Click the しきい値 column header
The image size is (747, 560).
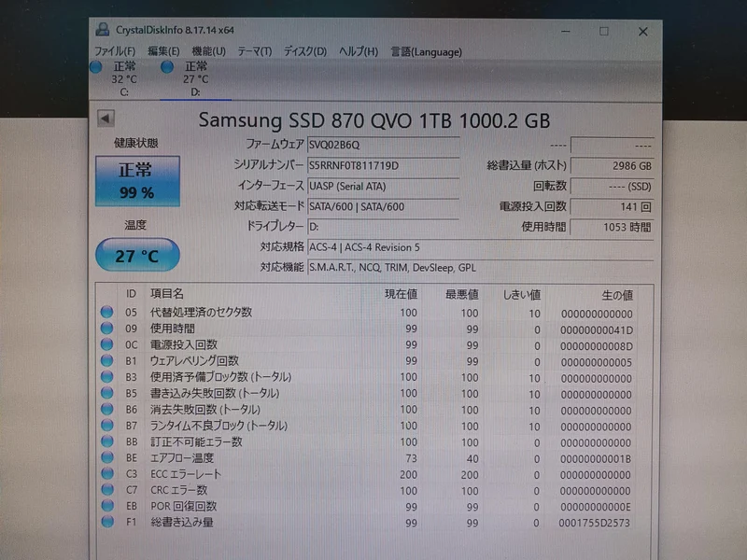522,295
